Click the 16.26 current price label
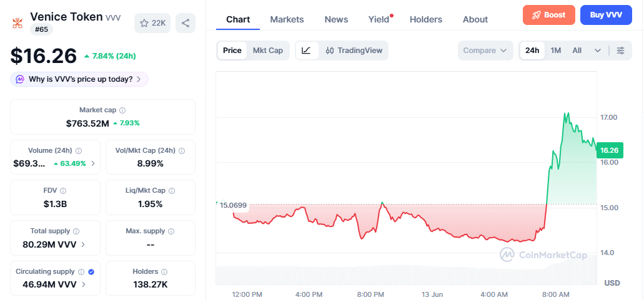Image resolution: width=644 pixels, height=300 pixels. tap(610, 150)
